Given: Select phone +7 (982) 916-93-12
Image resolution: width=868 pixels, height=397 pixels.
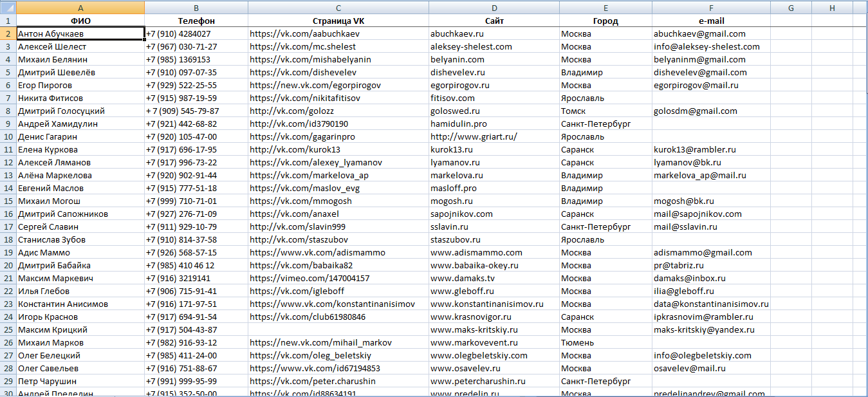Looking at the screenshot, I should click(196, 342).
